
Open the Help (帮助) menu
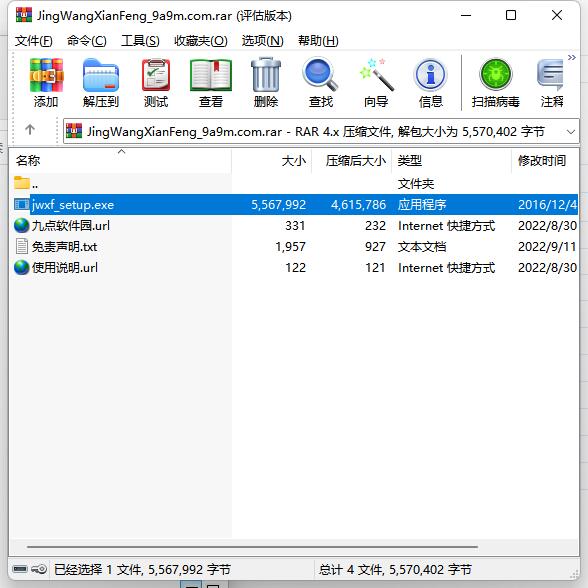point(318,40)
